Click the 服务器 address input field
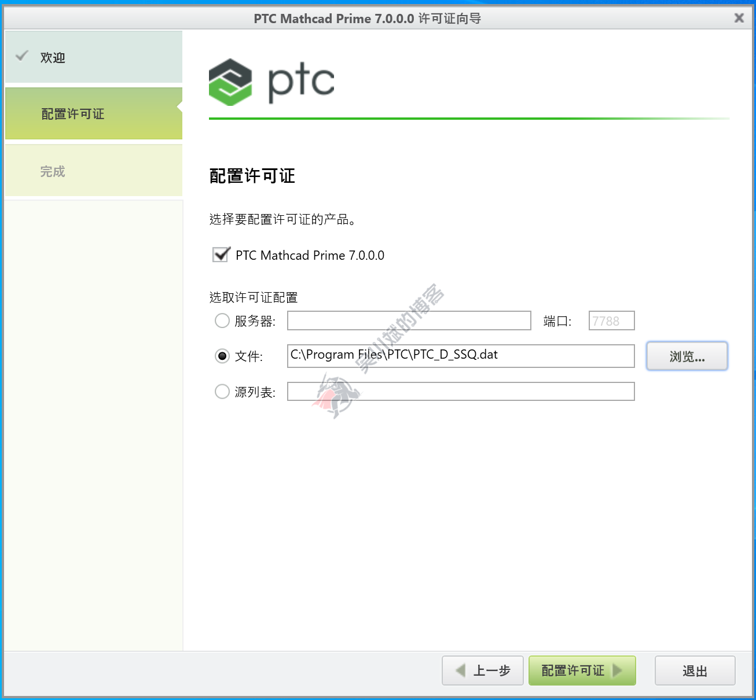This screenshot has height=700, width=756. (x=409, y=320)
